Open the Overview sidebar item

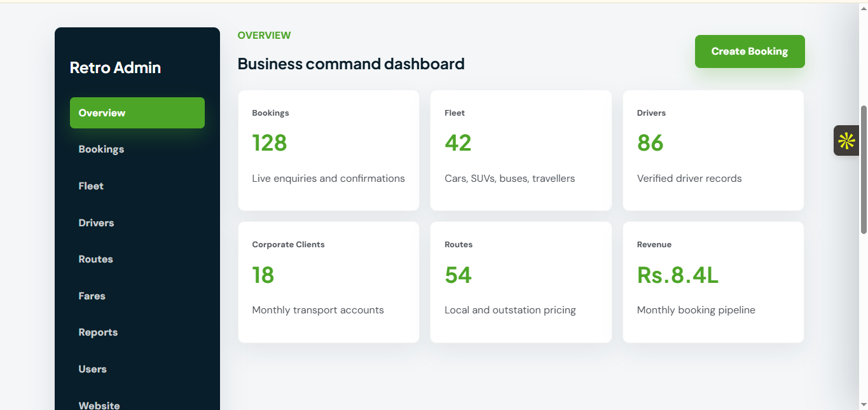(x=137, y=113)
